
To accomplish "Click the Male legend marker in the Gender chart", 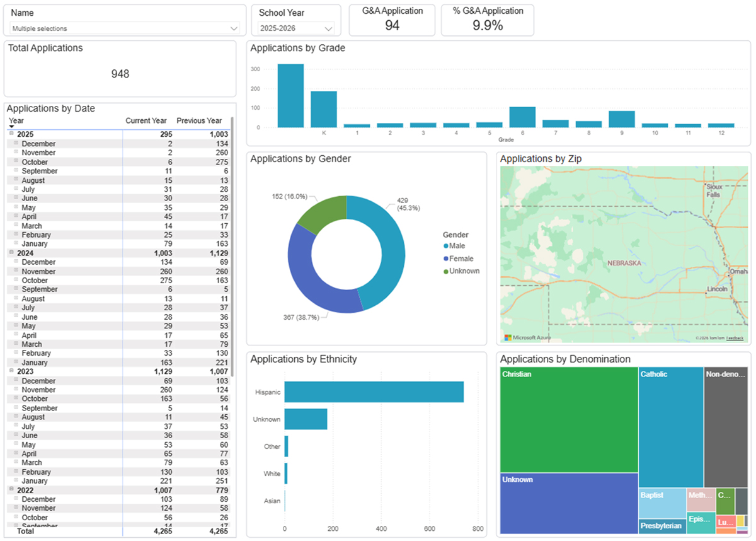I will [446, 246].
